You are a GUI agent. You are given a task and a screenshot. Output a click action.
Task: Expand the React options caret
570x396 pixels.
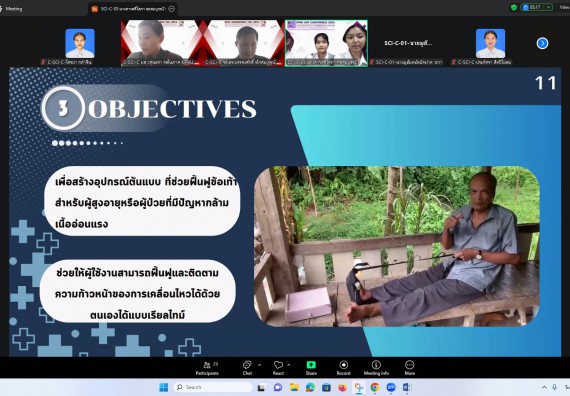[x=289, y=365]
